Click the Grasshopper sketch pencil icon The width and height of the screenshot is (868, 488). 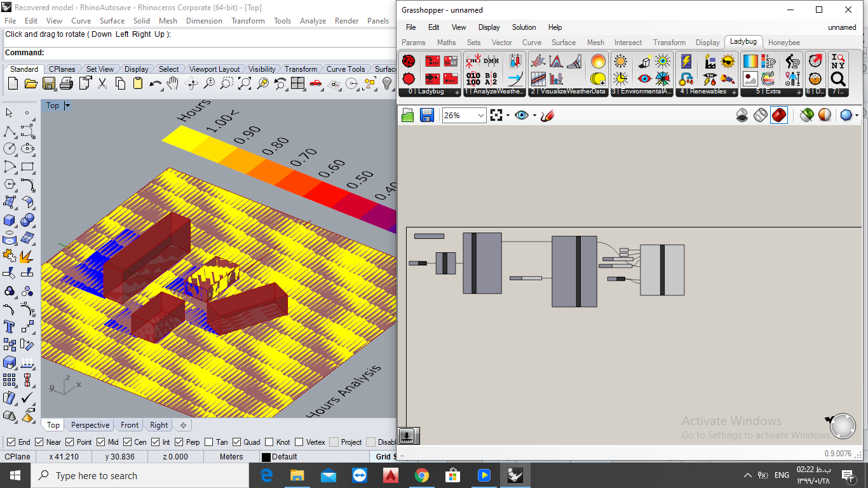coord(548,115)
